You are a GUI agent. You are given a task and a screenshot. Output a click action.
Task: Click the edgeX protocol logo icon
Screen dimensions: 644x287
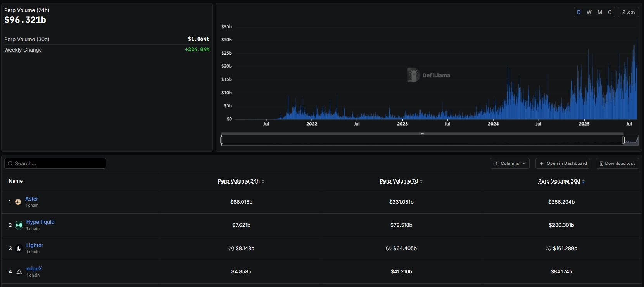pos(19,271)
